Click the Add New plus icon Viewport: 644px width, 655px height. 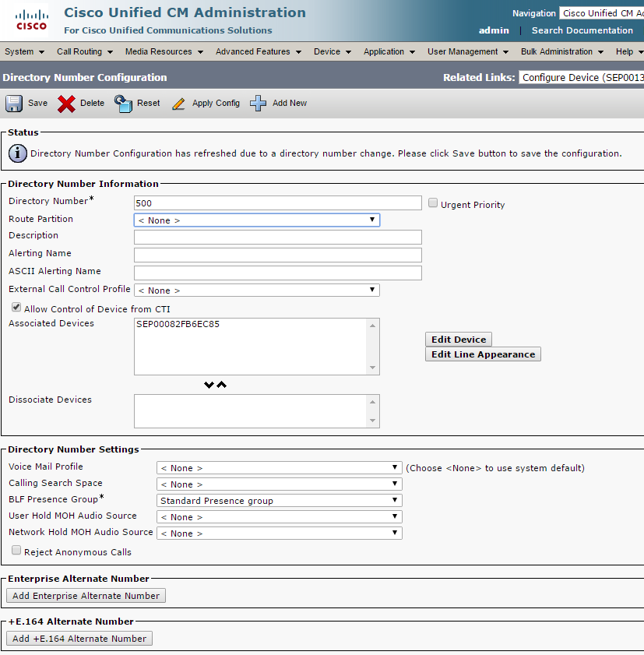pyautogui.click(x=259, y=104)
